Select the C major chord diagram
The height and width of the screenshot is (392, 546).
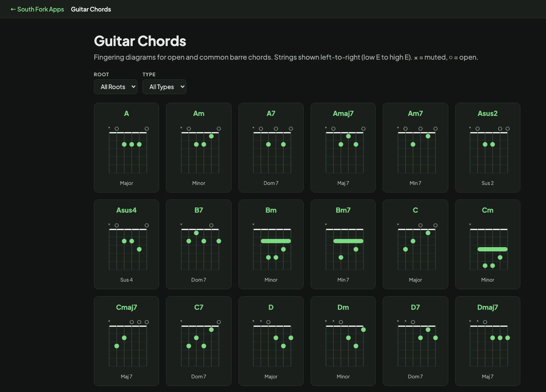coord(415,244)
